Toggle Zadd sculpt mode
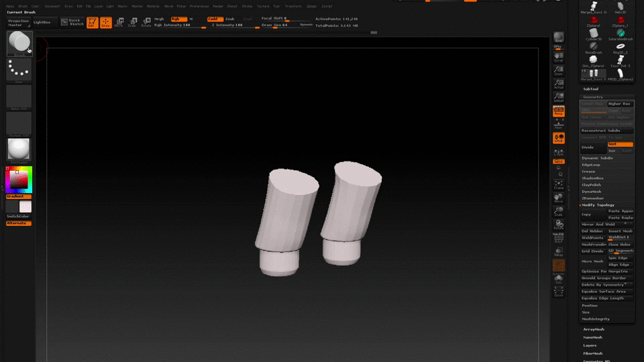 point(215,19)
